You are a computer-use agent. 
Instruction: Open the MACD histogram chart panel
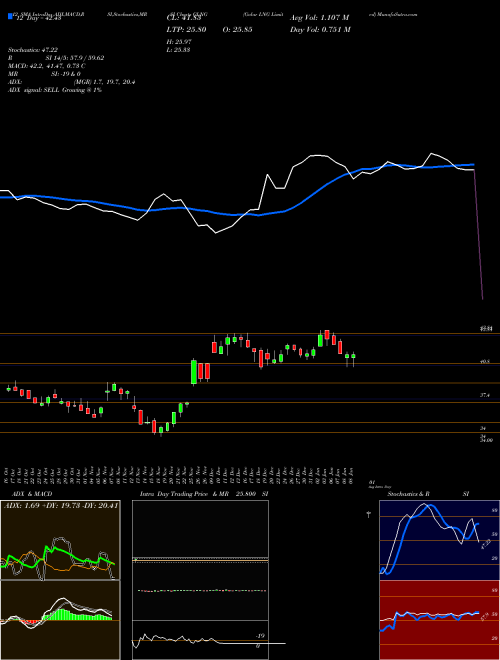(x=60, y=620)
